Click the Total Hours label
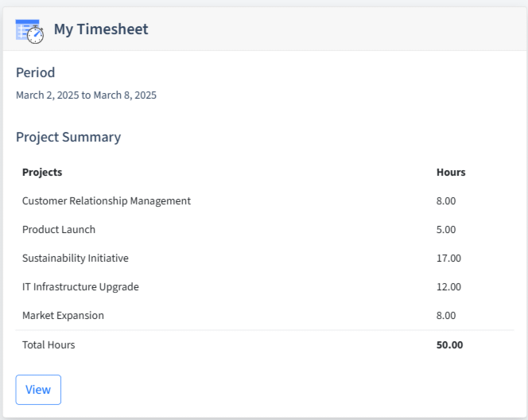 coord(49,345)
